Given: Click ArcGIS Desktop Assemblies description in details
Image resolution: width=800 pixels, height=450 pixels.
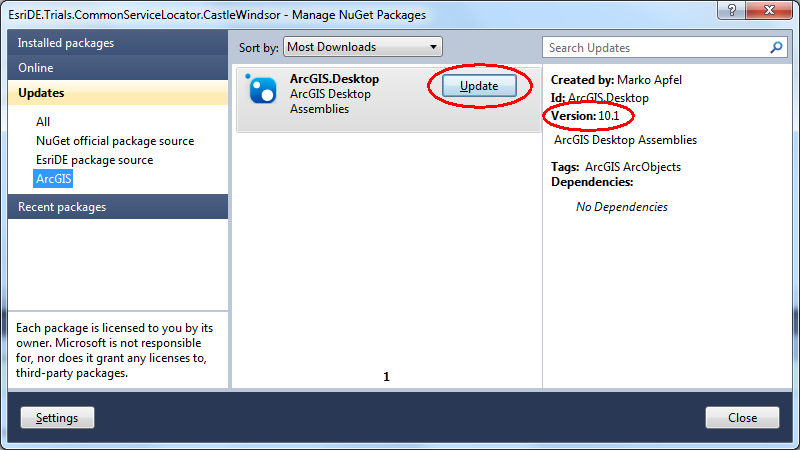Looking at the screenshot, I should tap(626, 140).
